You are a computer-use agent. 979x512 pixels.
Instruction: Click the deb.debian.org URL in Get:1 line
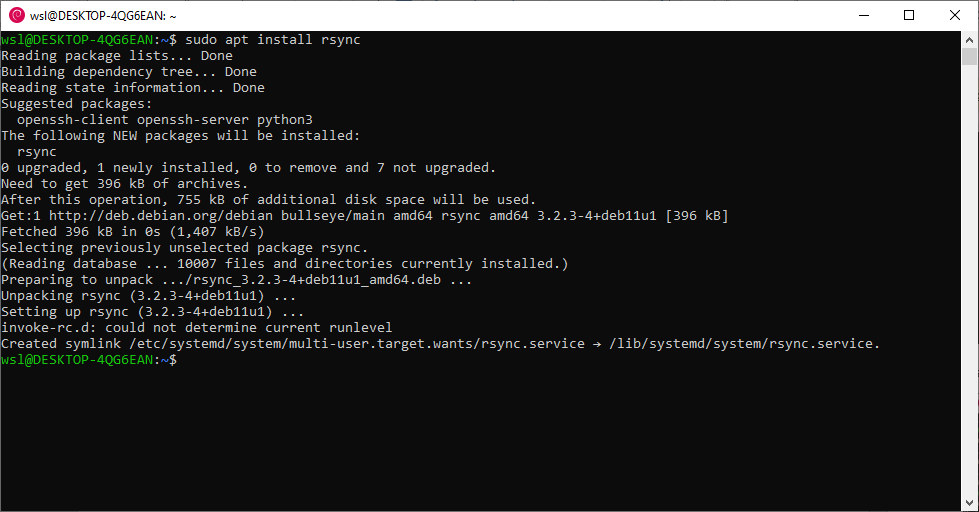click(x=161, y=216)
